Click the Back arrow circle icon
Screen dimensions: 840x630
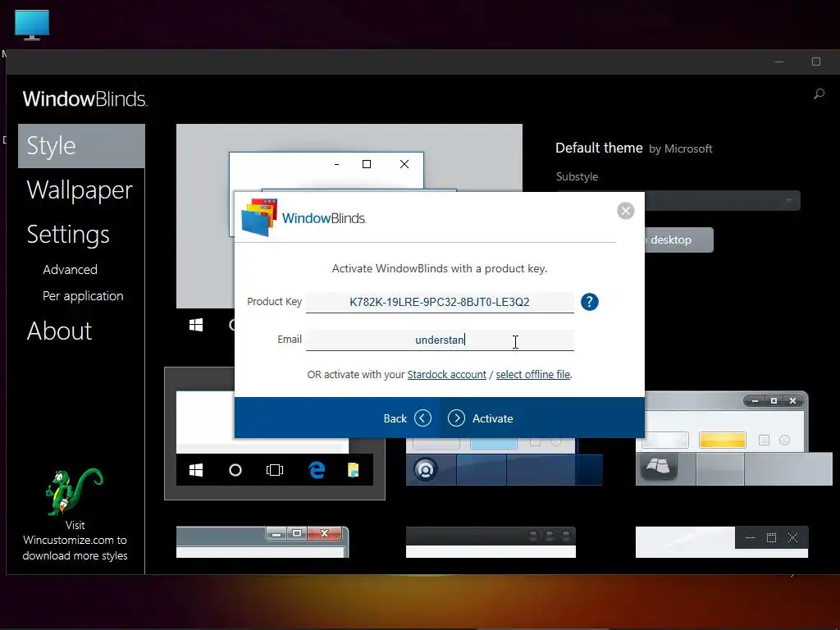422,418
